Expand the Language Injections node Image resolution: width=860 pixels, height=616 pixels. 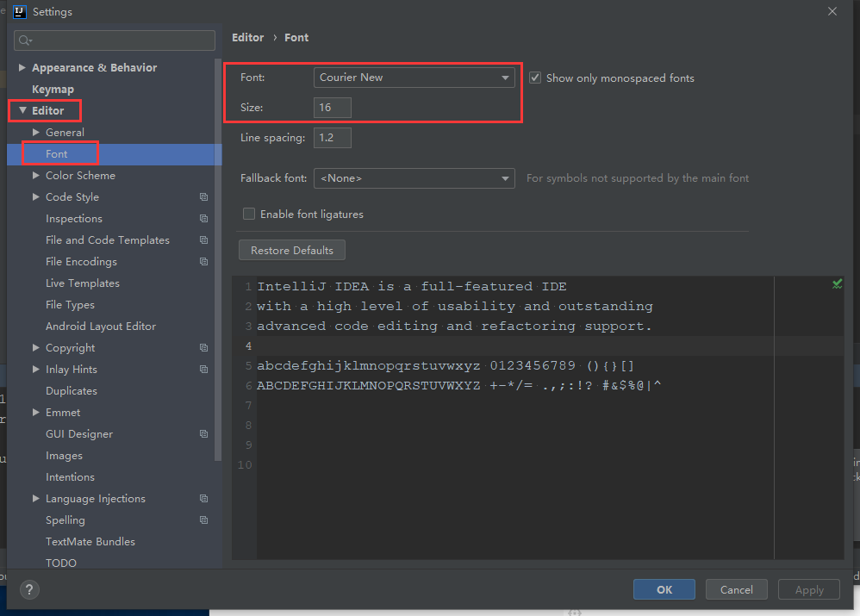pyautogui.click(x=35, y=499)
